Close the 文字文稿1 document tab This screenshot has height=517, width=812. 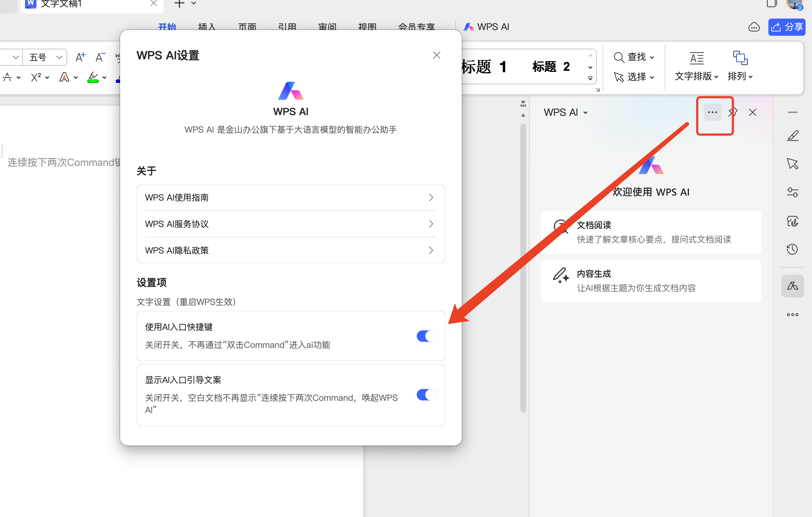point(154,4)
